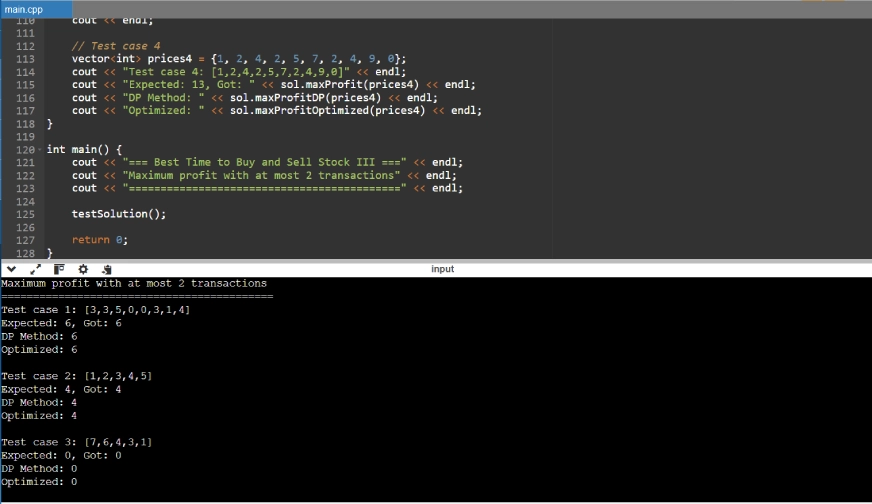Collapse the console panel with the chevron icon
872x504 pixels.
[x=10, y=269]
